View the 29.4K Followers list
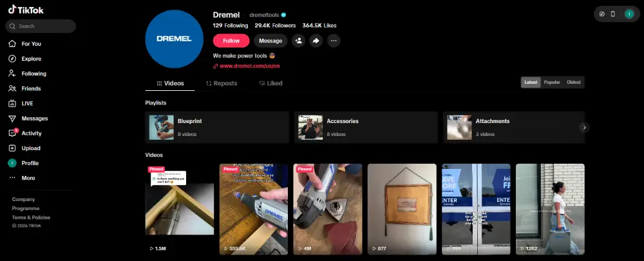 pos(275,26)
